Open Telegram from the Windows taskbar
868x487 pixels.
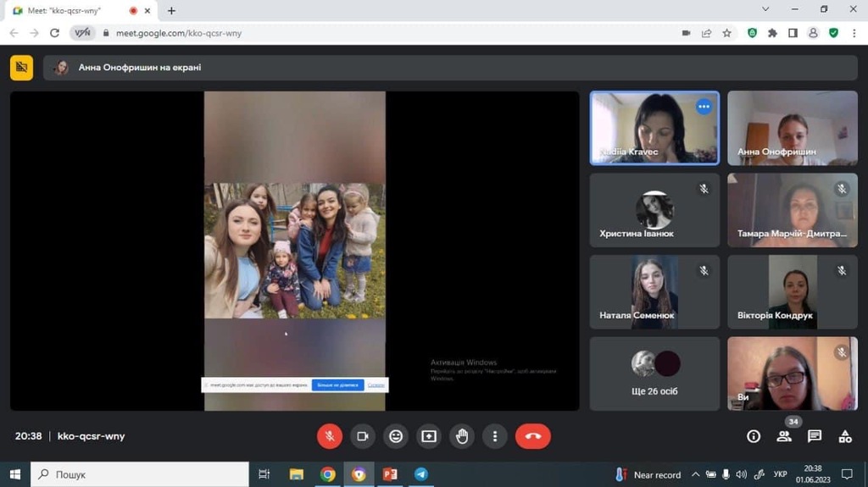420,474
